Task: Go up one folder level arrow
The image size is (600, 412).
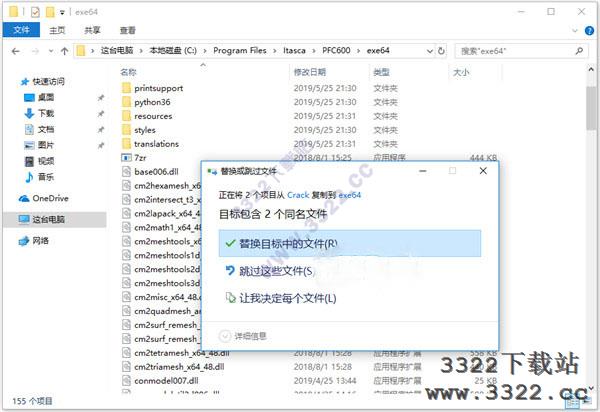Action: 64,51
